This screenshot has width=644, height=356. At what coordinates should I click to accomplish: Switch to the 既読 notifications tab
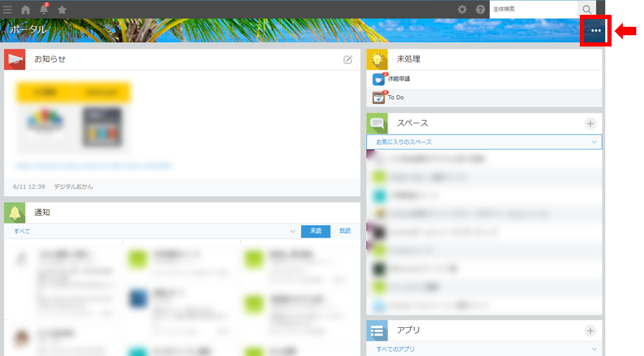coord(345,231)
